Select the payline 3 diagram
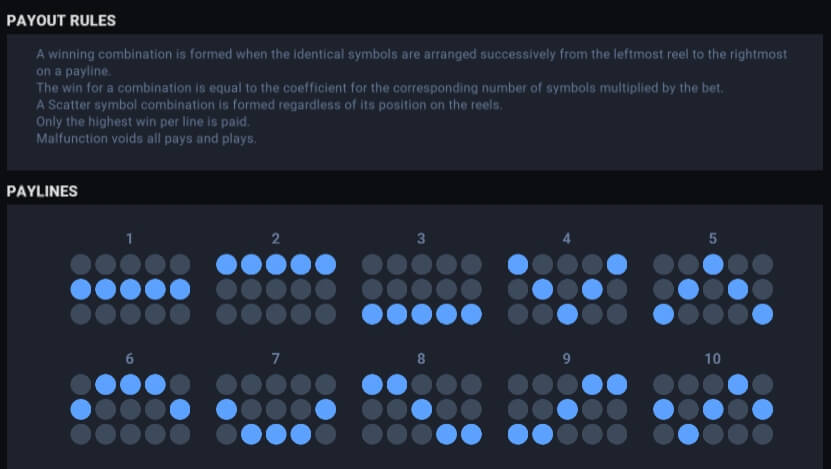 click(x=422, y=289)
